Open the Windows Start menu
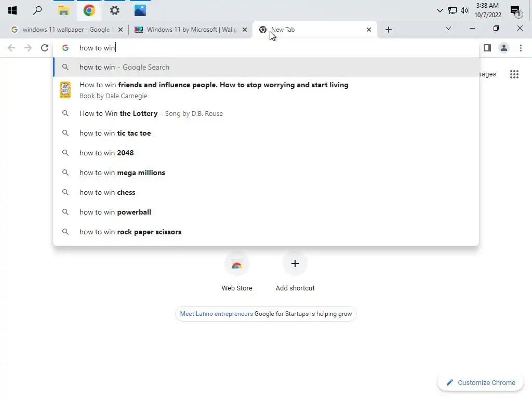This screenshot has height=399, width=532. coord(12,10)
